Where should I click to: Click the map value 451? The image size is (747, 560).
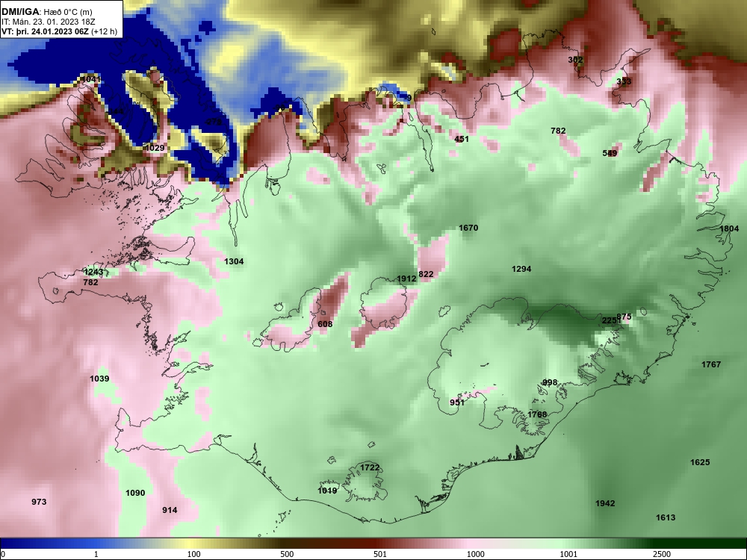(462, 139)
